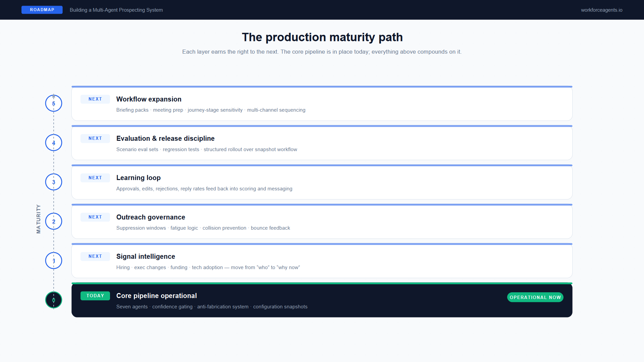Click the step 4 maturity circle

(54, 143)
